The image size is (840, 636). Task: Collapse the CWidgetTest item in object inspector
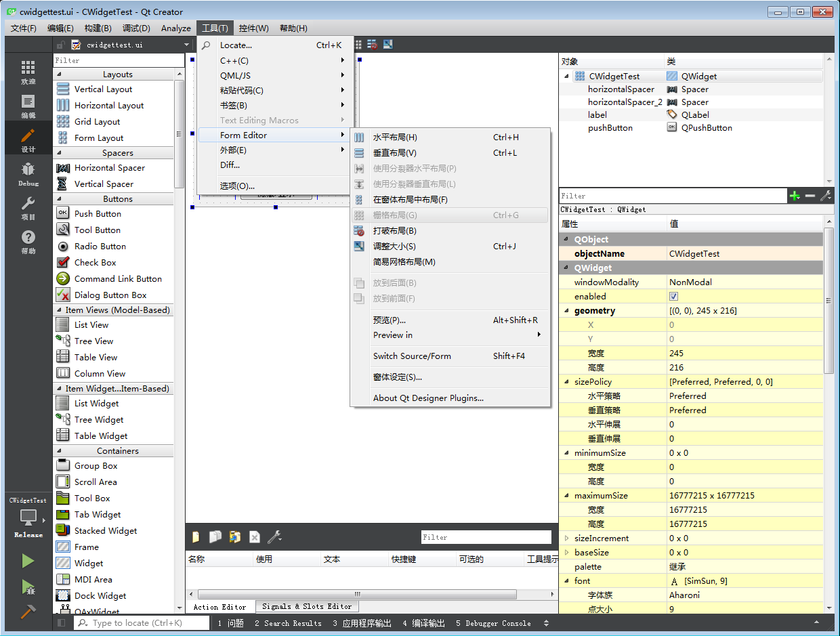(565, 76)
